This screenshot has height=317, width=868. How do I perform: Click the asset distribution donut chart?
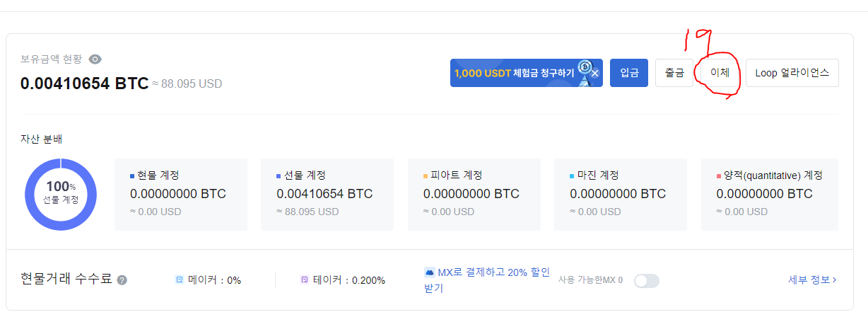pos(61,194)
